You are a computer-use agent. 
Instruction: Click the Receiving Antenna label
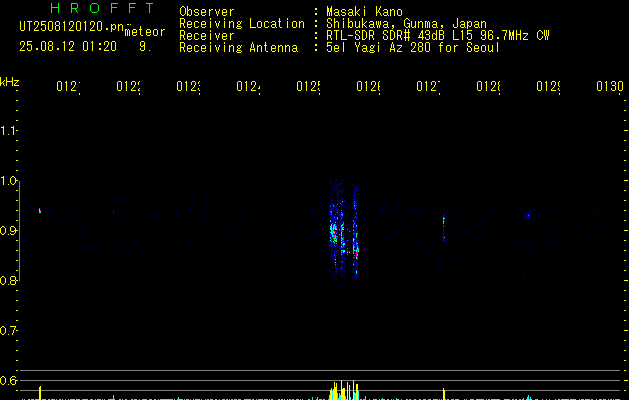tap(239, 48)
